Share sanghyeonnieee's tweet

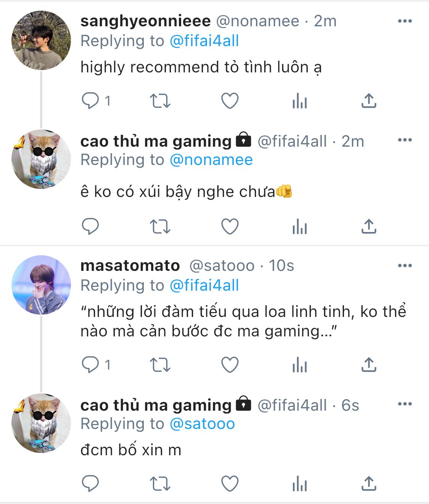tap(369, 101)
